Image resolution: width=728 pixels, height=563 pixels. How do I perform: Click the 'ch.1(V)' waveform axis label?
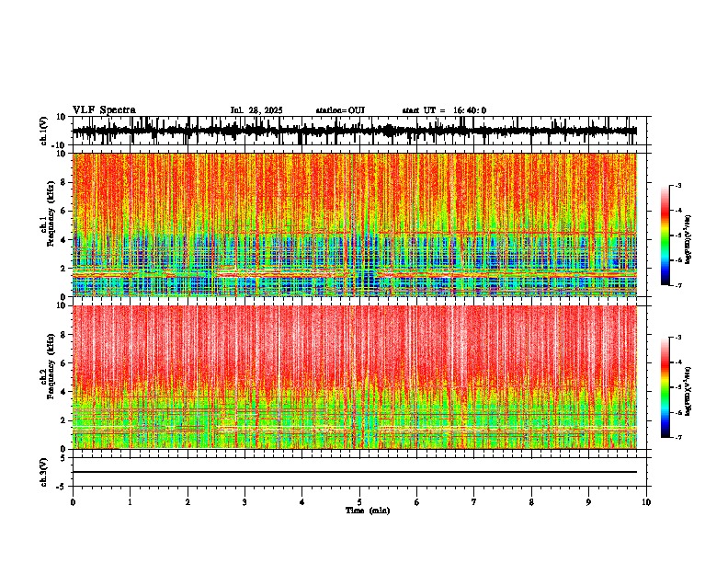point(44,131)
